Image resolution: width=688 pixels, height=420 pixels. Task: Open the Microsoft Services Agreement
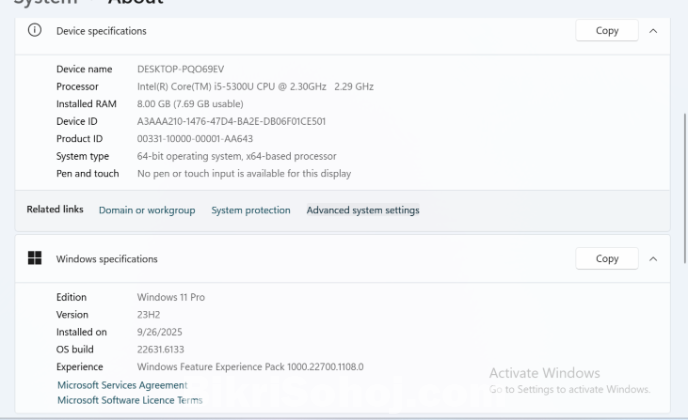coord(122,385)
